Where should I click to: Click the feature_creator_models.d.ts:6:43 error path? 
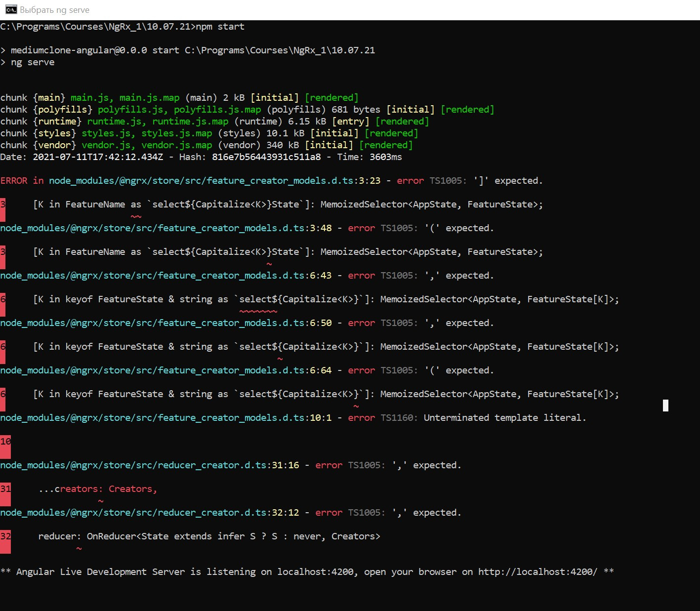[166, 276]
